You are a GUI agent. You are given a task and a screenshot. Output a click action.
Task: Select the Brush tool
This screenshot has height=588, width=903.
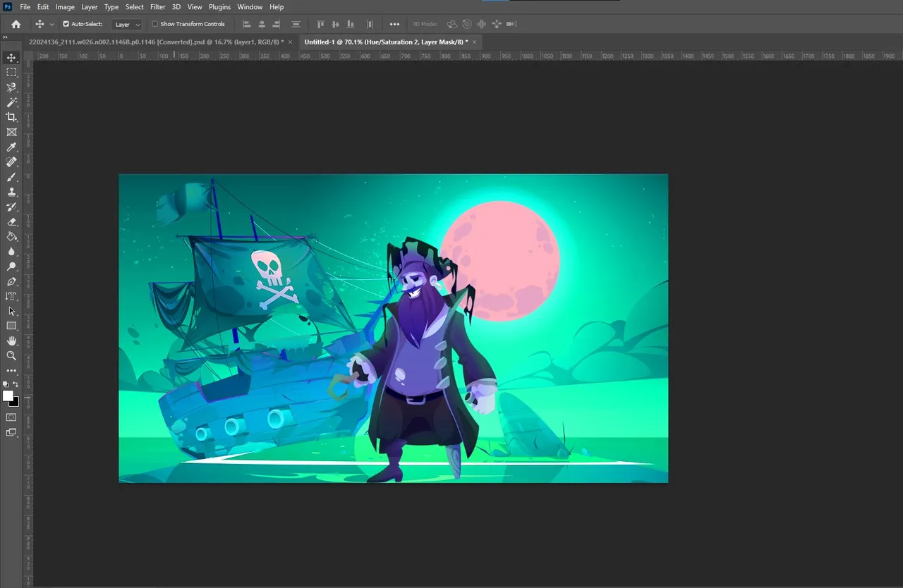pos(11,177)
